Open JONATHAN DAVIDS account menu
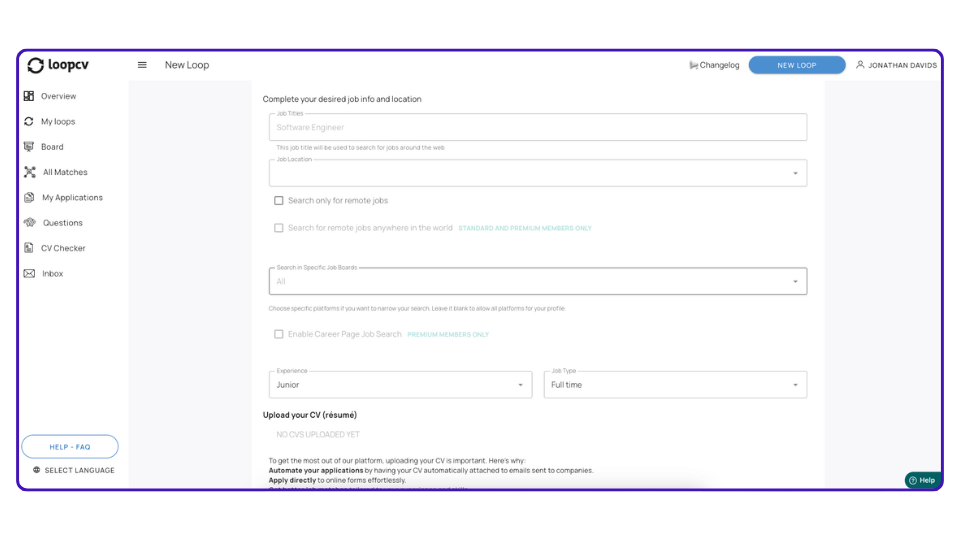This screenshot has width=960, height=540. point(896,65)
